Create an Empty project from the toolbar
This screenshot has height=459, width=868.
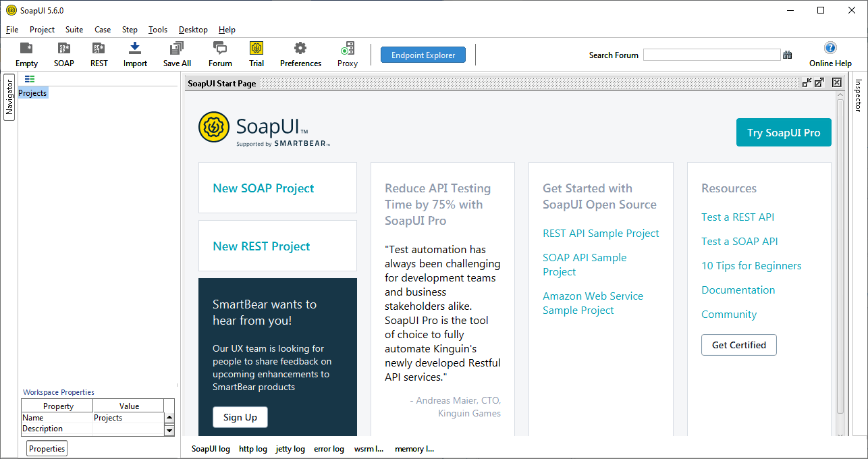click(26, 54)
